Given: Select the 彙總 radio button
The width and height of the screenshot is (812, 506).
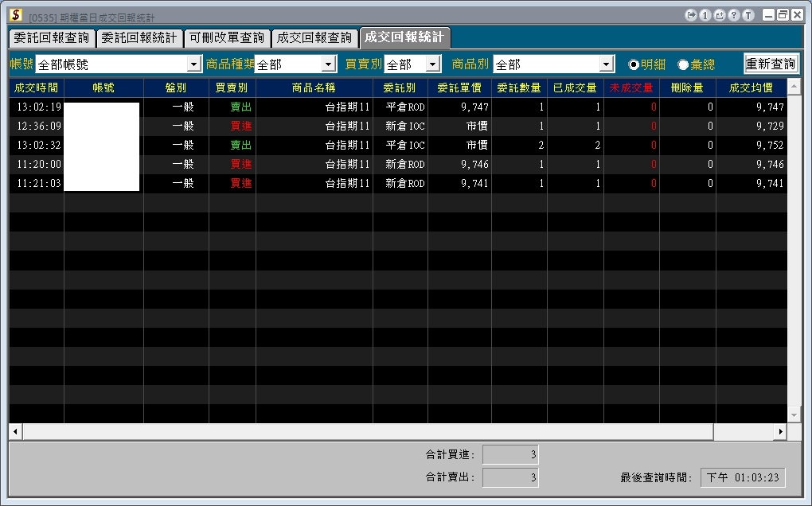Looking at the screenshot, I should pyautogui.click(x=683, y=64).
